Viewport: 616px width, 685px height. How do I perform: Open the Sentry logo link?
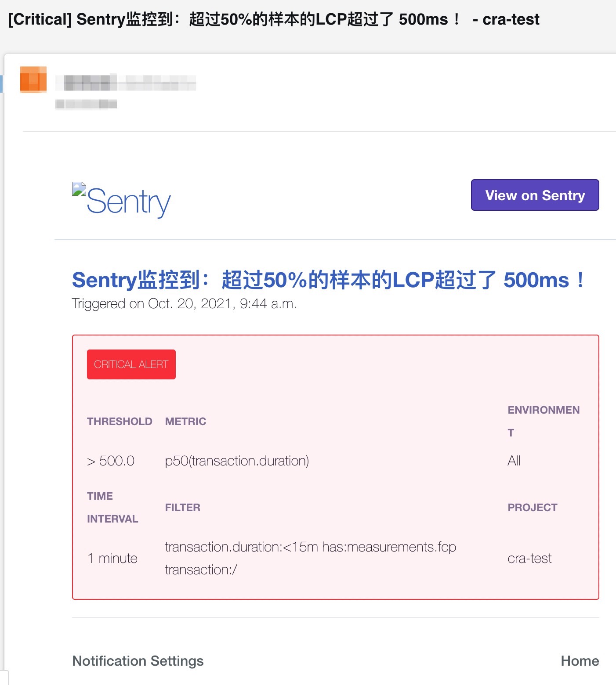pyautogui.click(x=122, y=201)
